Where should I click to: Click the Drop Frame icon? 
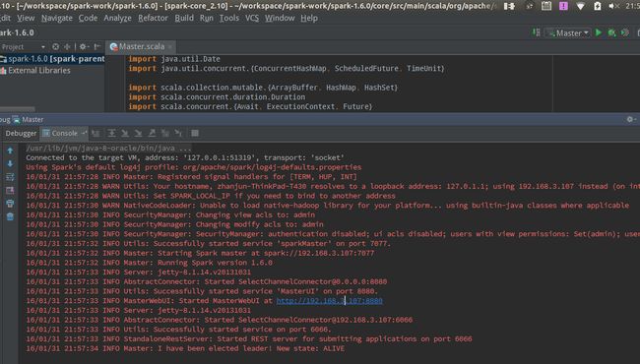(x=165, y=133)
